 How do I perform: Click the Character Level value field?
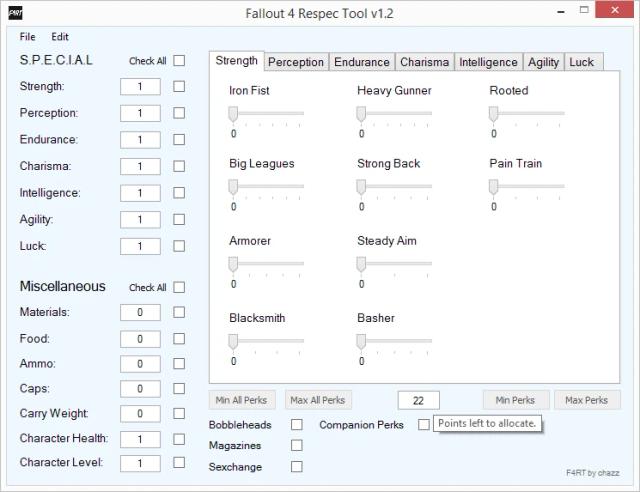click(140, 463)
